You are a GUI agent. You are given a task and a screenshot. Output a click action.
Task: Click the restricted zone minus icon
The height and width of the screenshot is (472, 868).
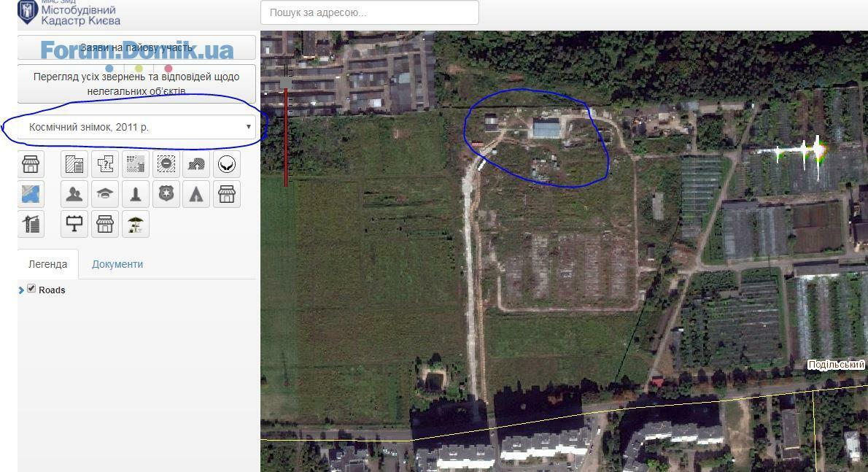[x=166, y=164]
